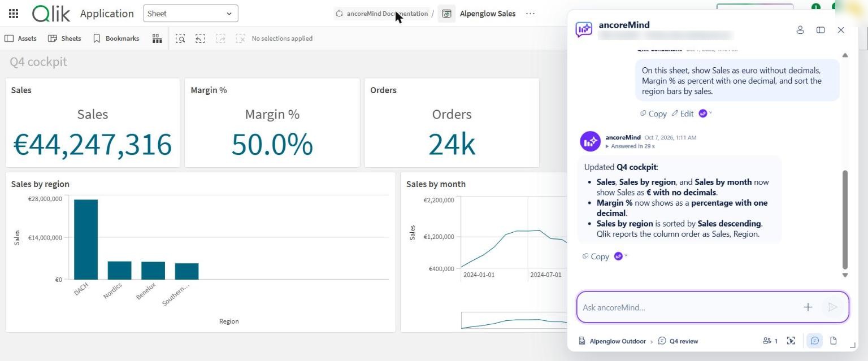Open the participants count icon
The height and width of the screenshot is (361, 868).
click(x=770, y=341)
